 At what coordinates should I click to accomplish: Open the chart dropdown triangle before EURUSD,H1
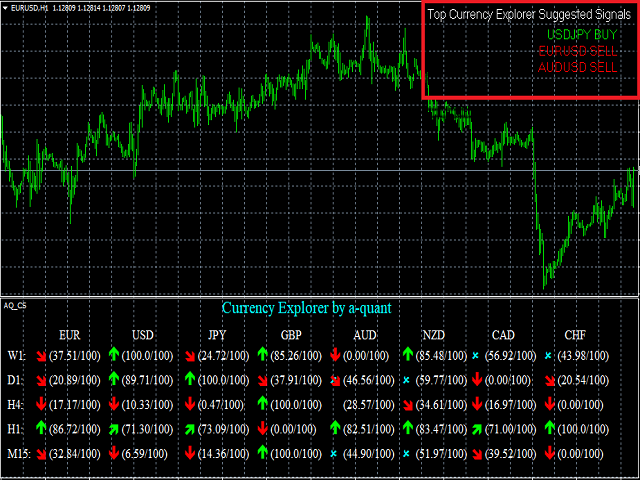coord(5,8)
